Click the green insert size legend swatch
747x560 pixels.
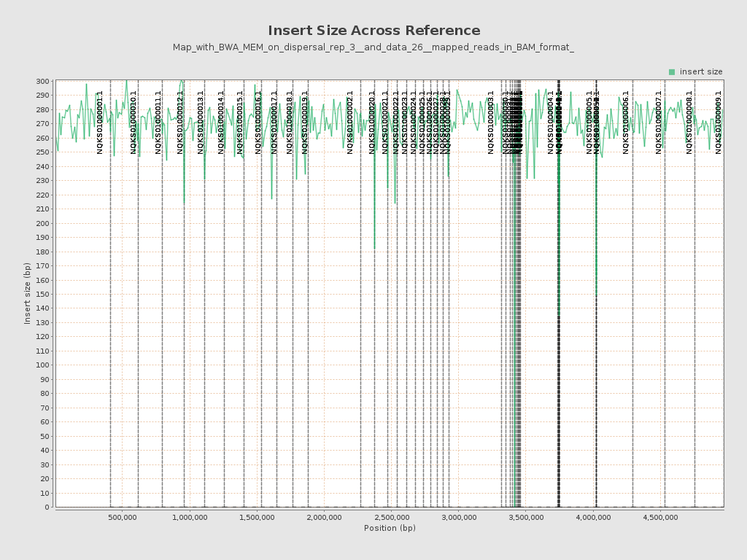coord(672,71)
